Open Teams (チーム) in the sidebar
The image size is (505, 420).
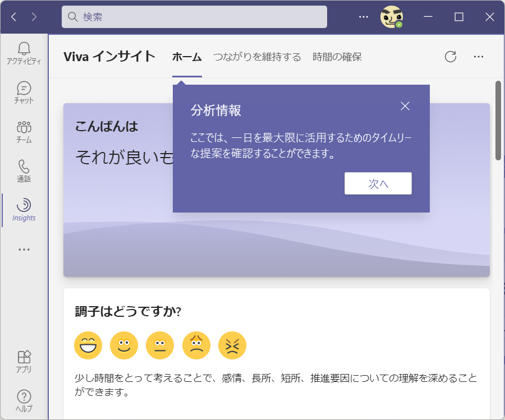coord(24,132)
